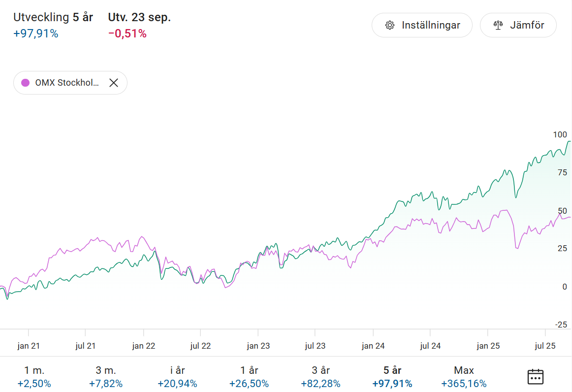Remove the OMX Stockholm comparison chip
This screenshot has height=392, width=572.
coord(114,83)
